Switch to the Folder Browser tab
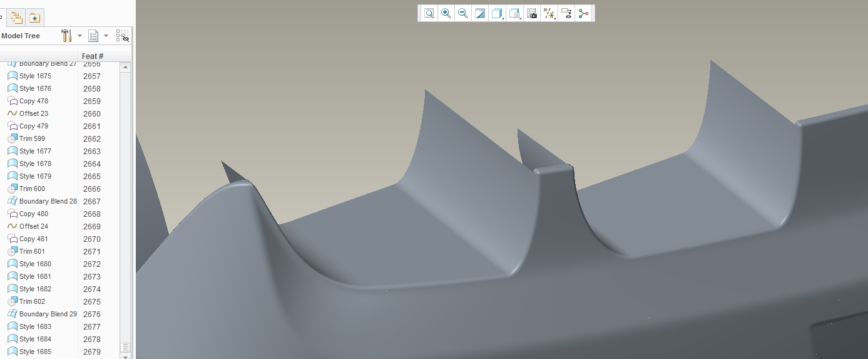The height and width of the screenshot is (359, 868). click(x=16, y=18)
